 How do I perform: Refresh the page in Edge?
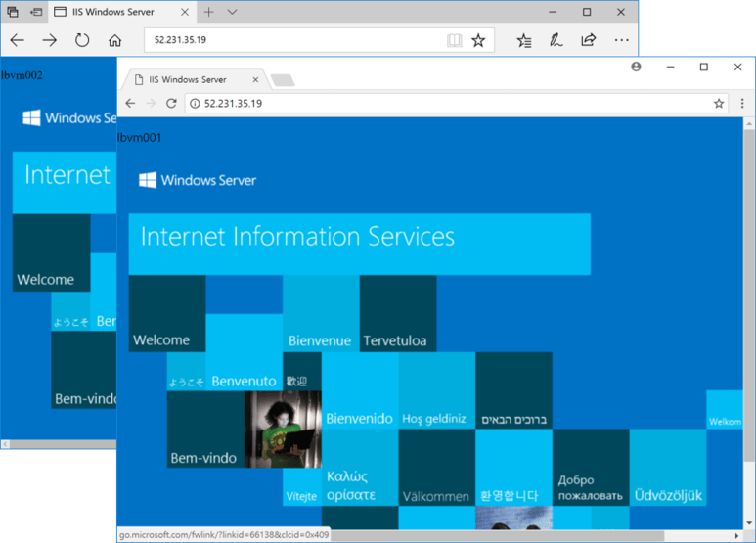point(82,41)
